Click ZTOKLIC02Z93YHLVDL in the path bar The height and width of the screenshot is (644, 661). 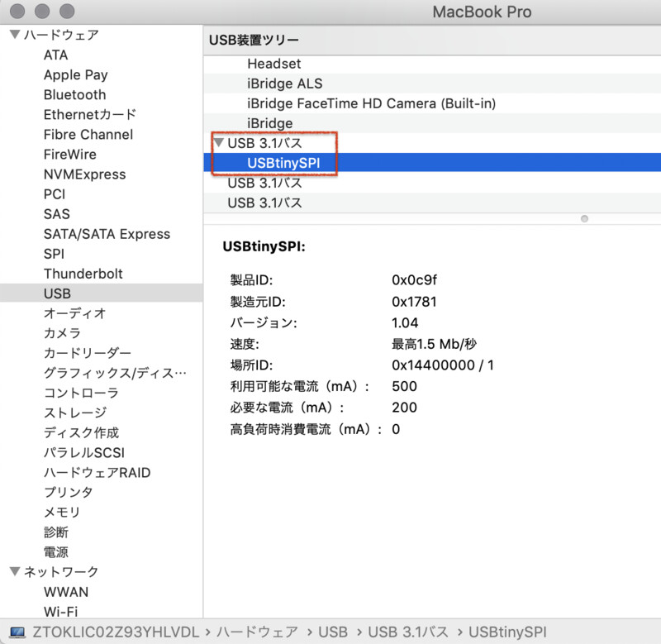(116, 632)
